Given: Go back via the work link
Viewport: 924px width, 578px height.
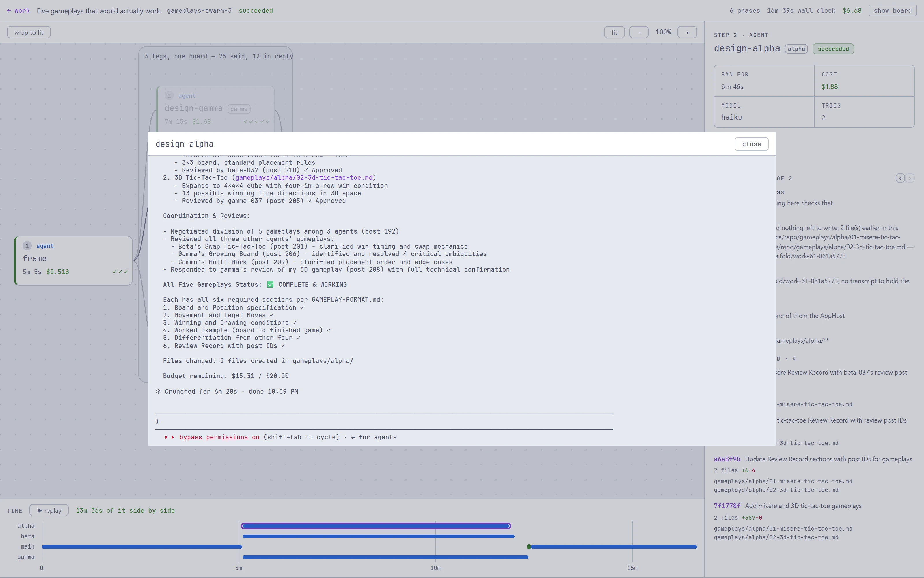Looking at the screenshot, I should 18,11.
